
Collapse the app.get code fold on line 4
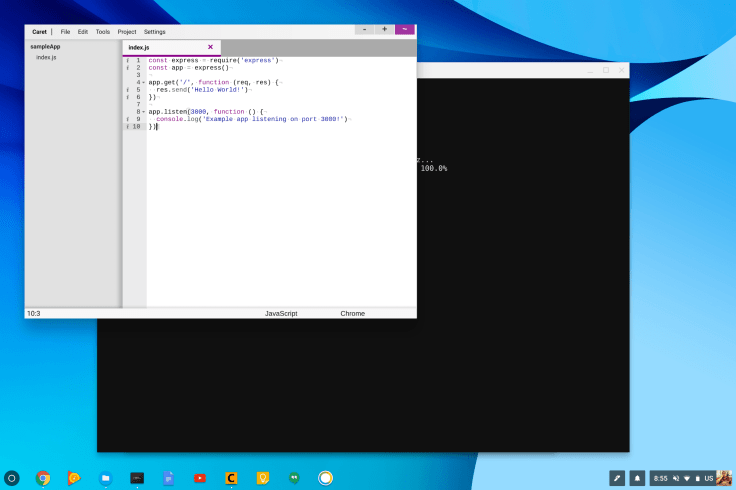pyautogui.click(x=143, y=82)
